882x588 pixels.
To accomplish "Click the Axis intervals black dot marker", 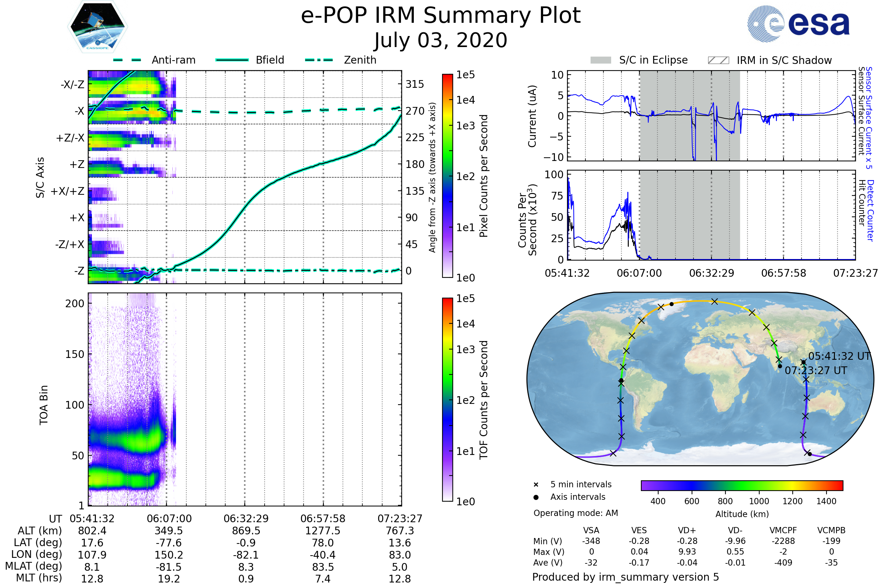I will pos(536,497).
